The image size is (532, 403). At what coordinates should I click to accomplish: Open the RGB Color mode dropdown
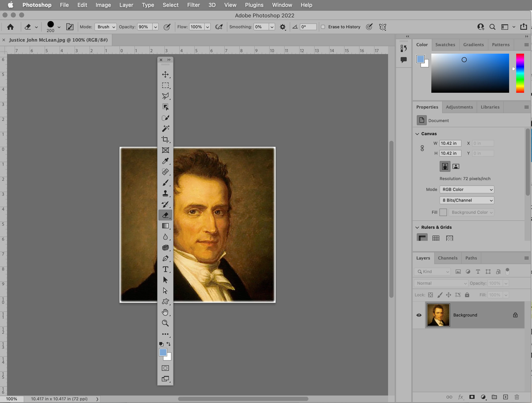466,189
